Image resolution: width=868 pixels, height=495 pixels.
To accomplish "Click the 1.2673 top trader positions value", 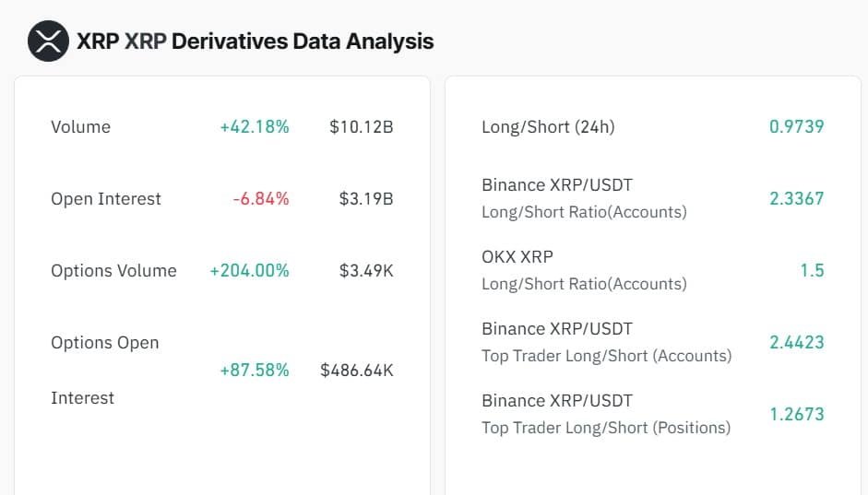I will (x=796, y=415).
